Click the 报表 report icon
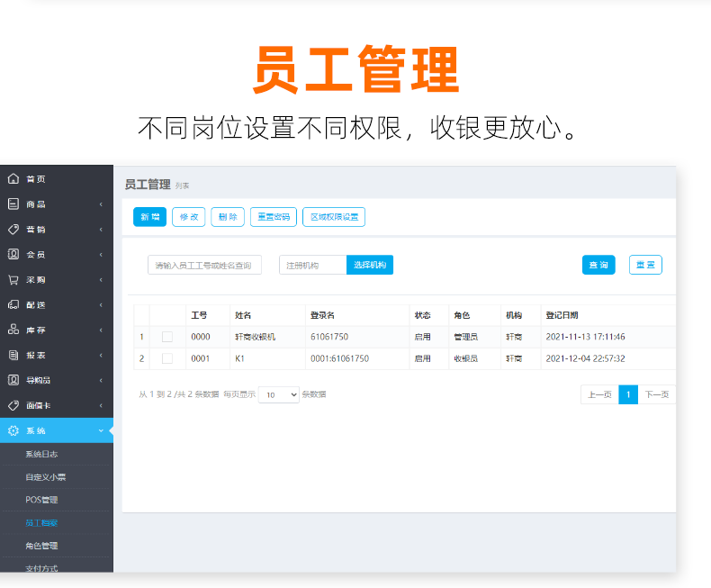The height and width of the screenshot is (588, 711). (x=13, y=355)
